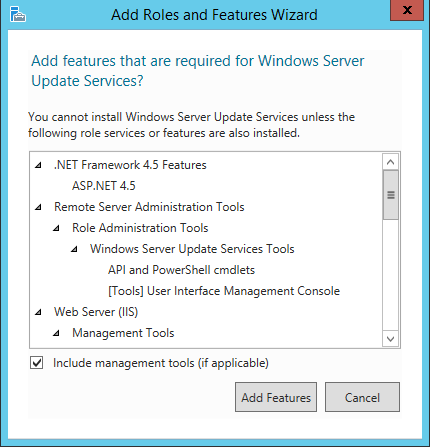Click the Add Features button
This screenshot has height=448, width=430.
coord(276,397)
